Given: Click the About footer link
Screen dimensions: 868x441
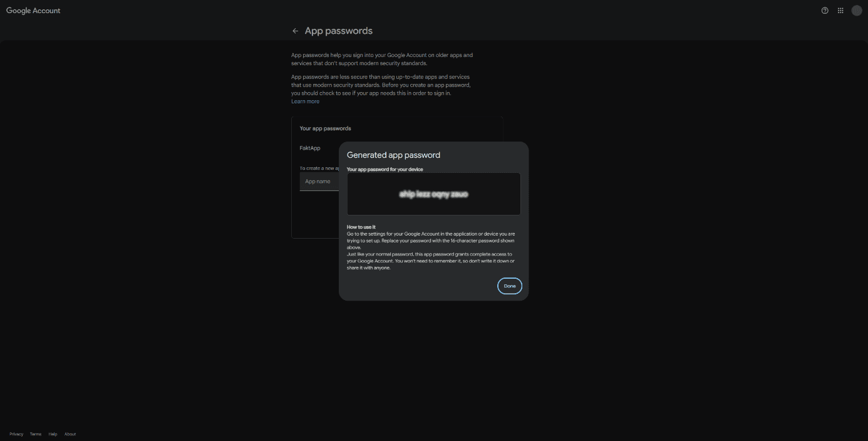Looking at the screenshot, I should click(x=70, y=434).
